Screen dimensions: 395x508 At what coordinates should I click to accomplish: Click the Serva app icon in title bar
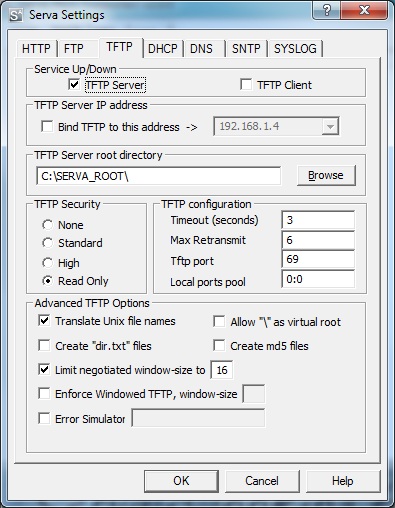(x=16, y=15)
